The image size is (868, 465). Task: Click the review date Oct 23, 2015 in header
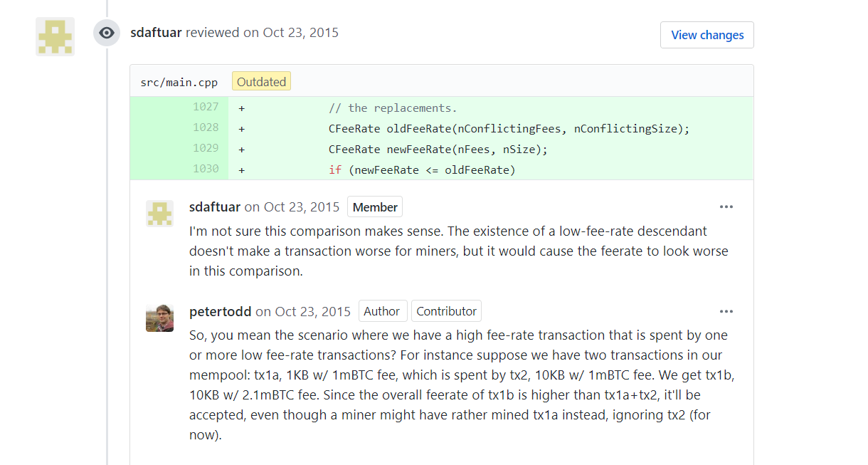[x=301, y=33]
